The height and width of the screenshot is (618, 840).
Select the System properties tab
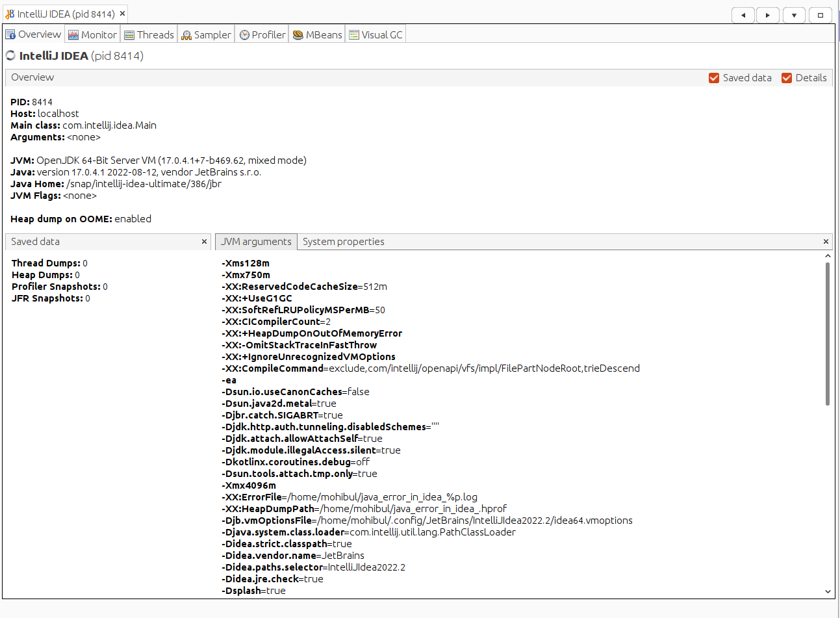[343, 242]
